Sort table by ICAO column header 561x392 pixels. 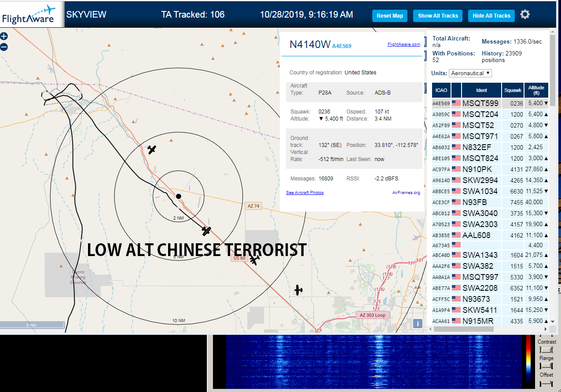coord(441,90)
